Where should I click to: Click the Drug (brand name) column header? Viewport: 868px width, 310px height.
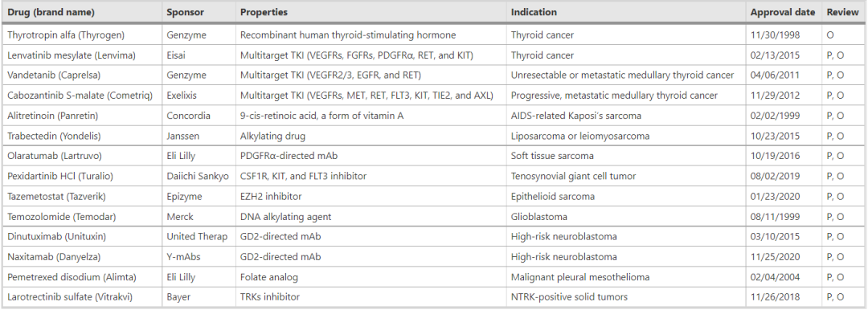click(51, 12)
